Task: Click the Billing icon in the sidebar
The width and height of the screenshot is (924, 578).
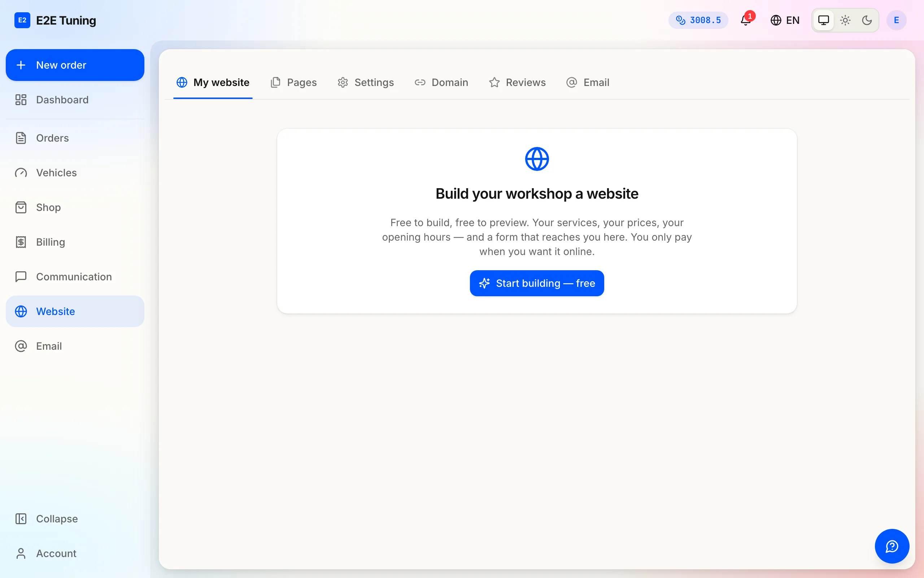Action: click(21, 242)
